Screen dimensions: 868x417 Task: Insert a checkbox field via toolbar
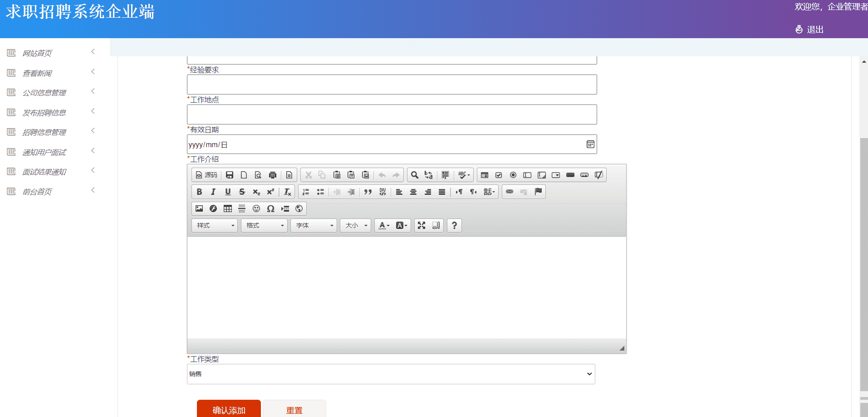pos(499,175)
